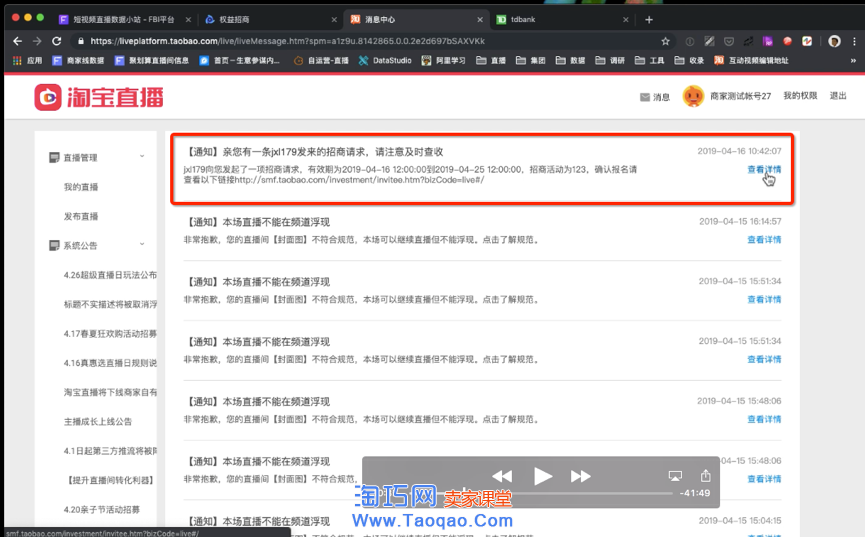Click the red circle browser extension icon

787,41
